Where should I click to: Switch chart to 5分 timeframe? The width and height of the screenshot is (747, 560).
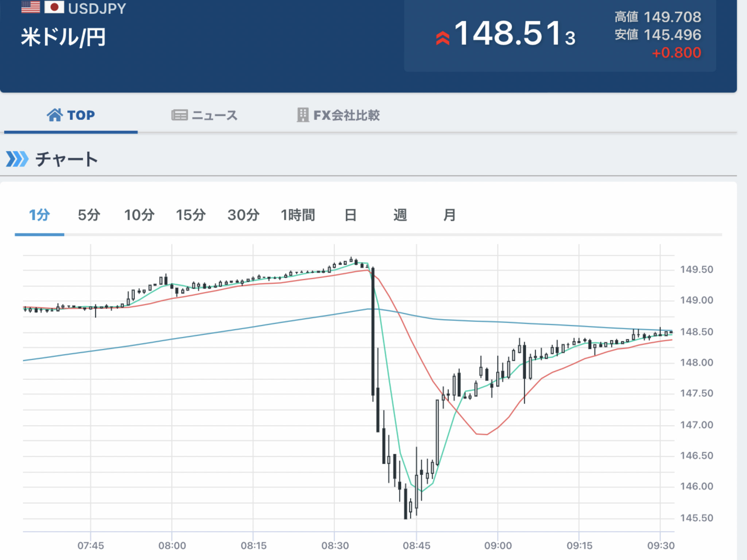point(89,215)
